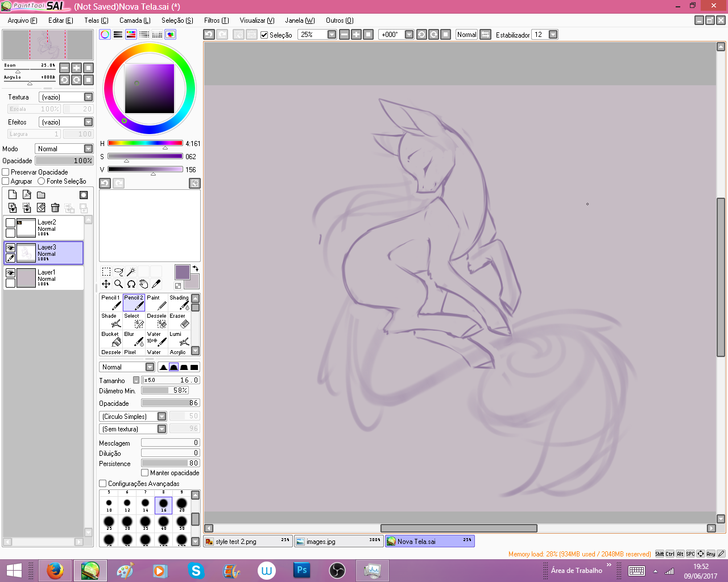
Task: Open the Textura dropdown
Action: pyautogui.click(x=88, y=97)
